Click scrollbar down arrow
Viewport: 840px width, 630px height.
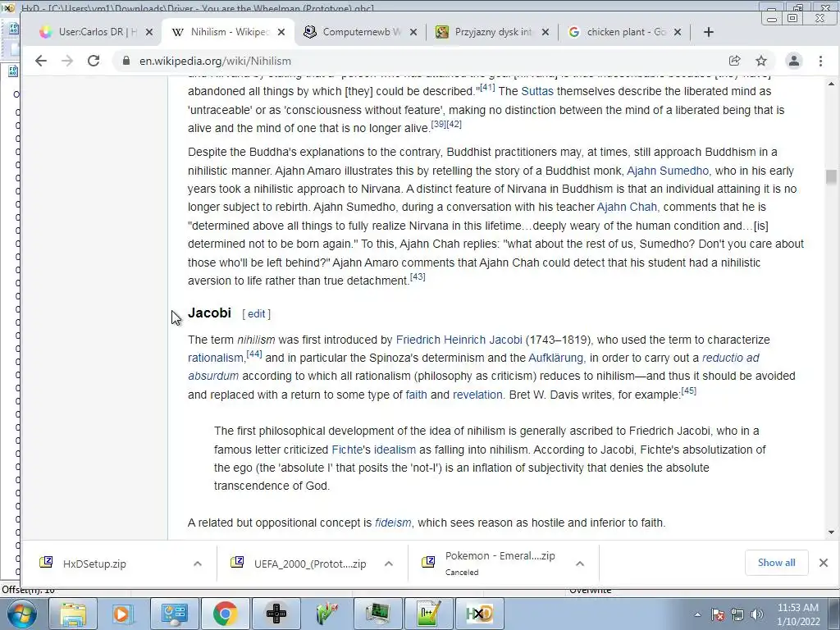pyautogui.click(x=831, y=532)
